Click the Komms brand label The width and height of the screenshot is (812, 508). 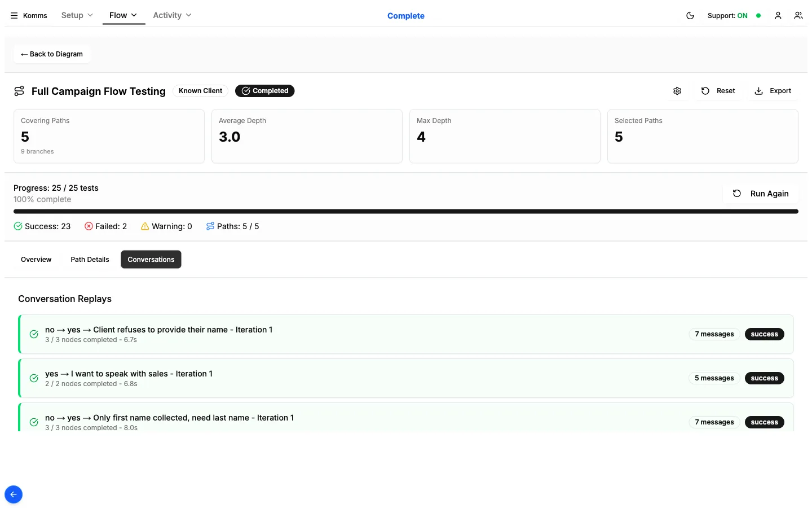point(35,16)
